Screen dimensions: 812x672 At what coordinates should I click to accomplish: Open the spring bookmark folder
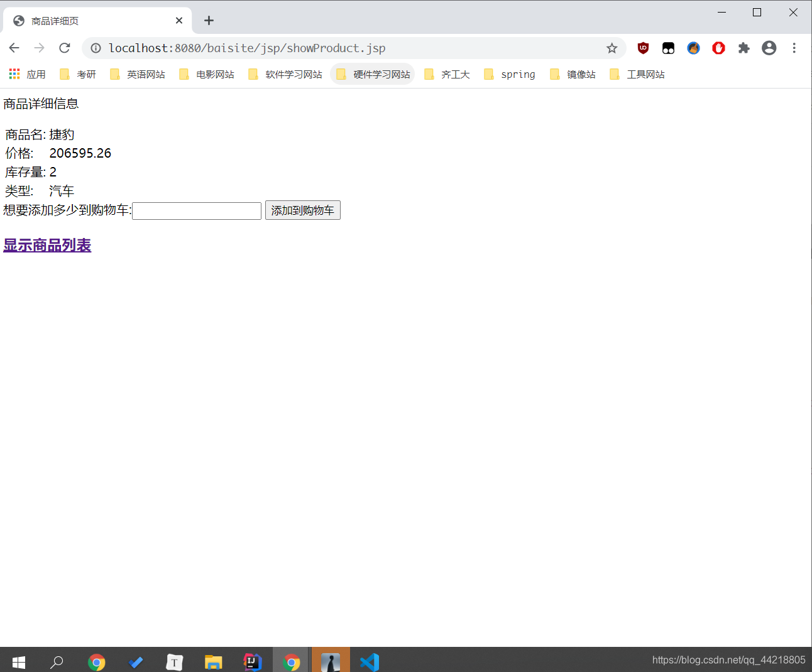tap(510, 74)
